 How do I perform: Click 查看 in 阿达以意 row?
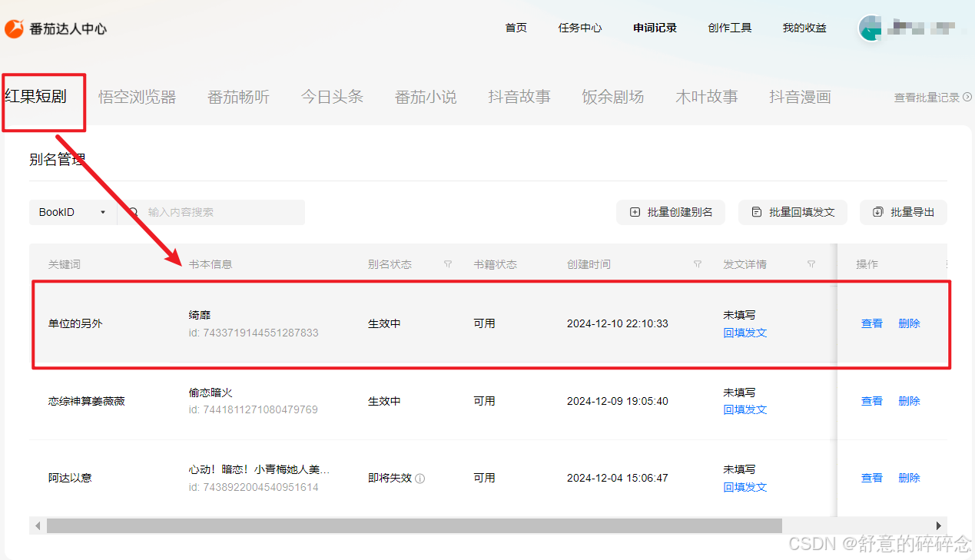(x=872, y=478)
